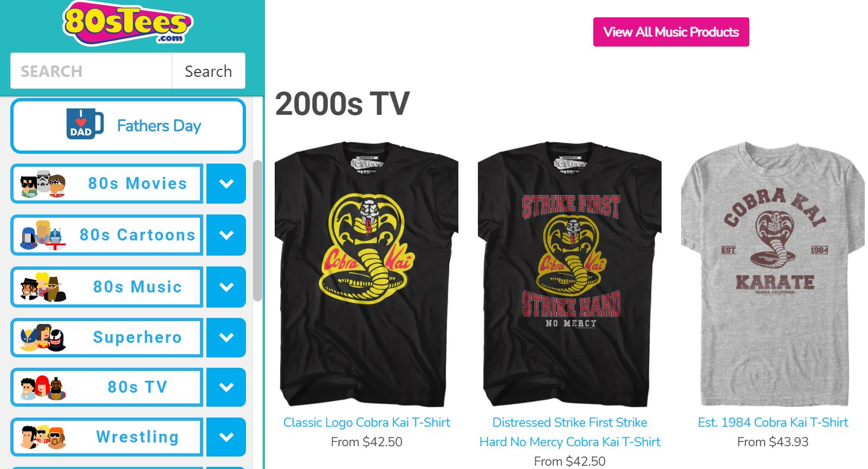Expand the 80s Cartoons dropdown arrow

click(226, 235)
